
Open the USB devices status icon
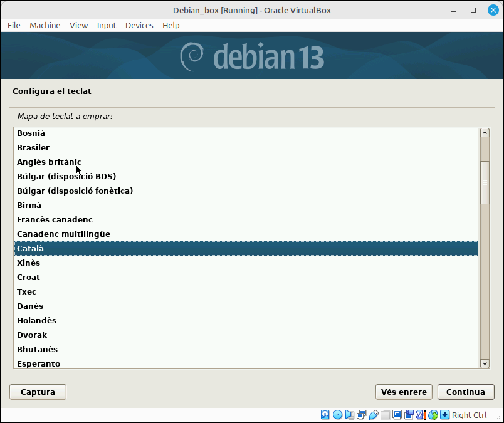point(373,415)
